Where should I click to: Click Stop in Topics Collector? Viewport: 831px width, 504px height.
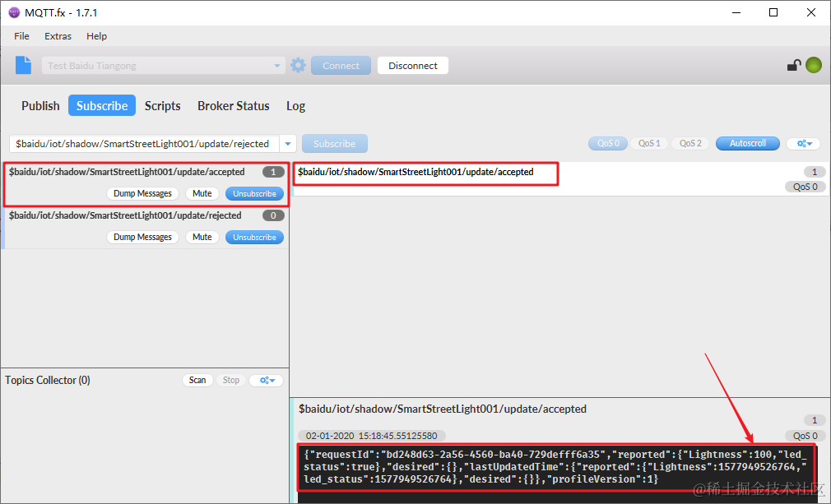coord(231,380)
